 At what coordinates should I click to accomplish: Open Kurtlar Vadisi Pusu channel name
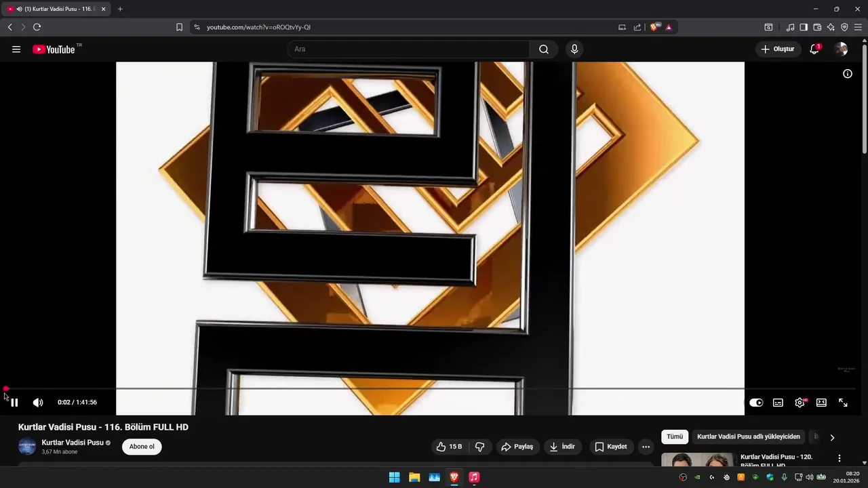(x=73, y=443)
